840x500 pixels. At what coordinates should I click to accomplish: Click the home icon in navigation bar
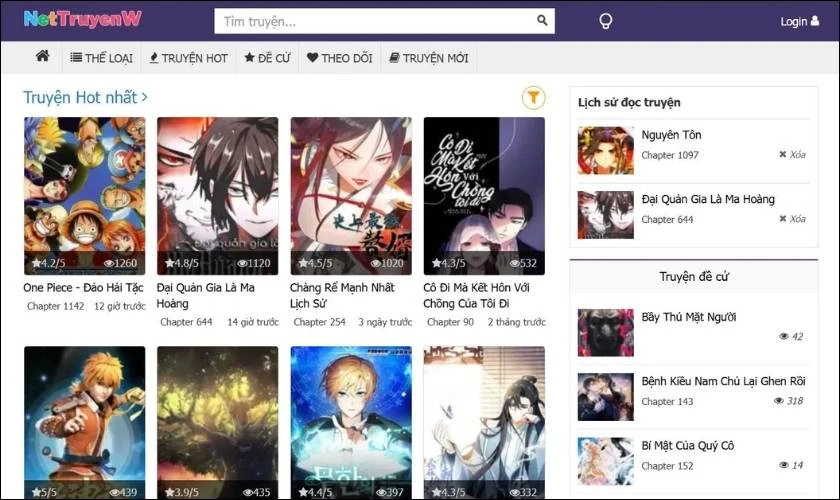pyautogui.click(x=42, y=57)
